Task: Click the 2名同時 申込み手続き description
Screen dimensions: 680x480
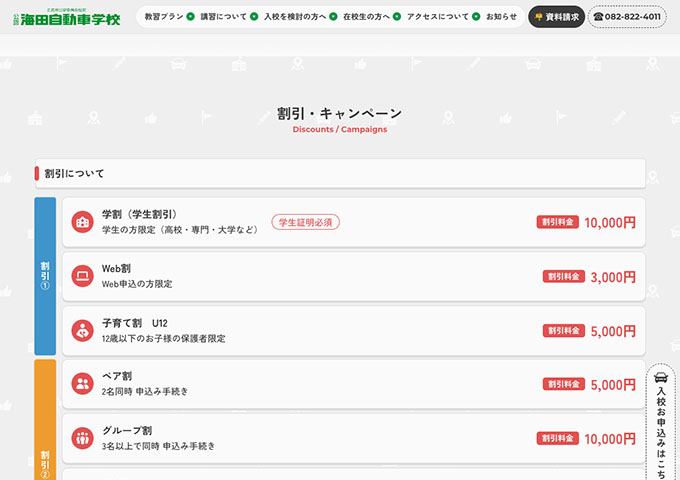Action: point(145,392)
